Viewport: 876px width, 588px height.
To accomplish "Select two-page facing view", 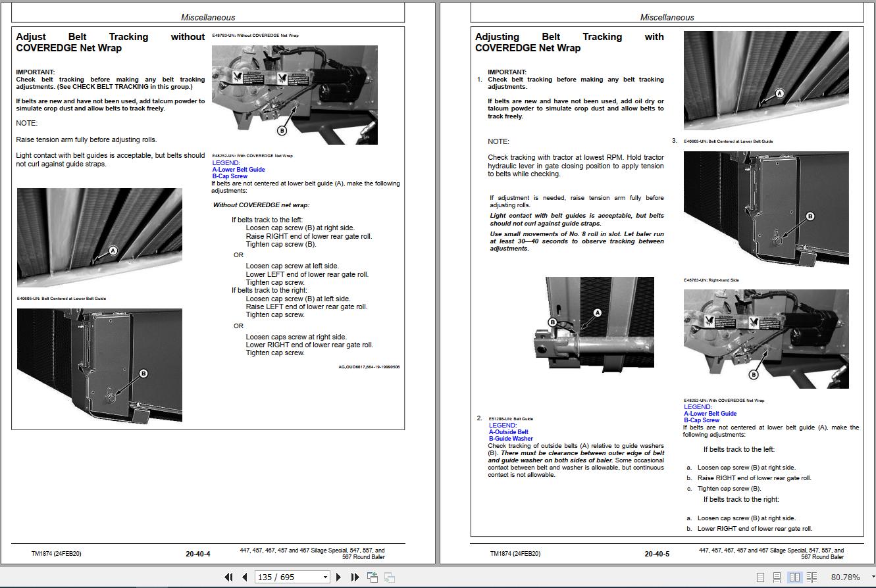I will 794,577.
